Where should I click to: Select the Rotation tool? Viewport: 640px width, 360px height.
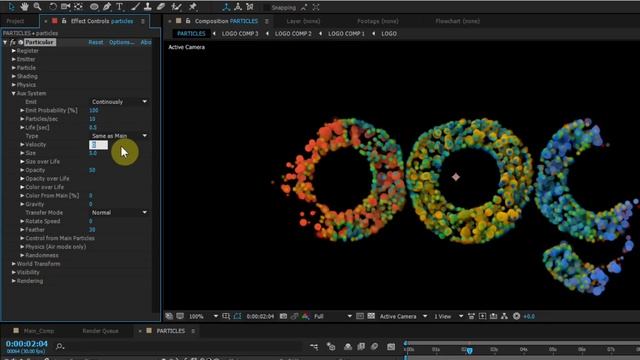[53, 7]
